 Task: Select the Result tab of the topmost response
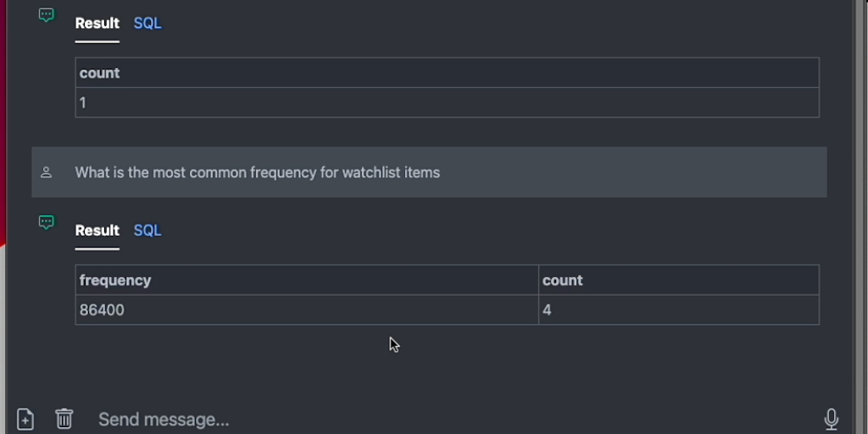(x=97, y=23)
